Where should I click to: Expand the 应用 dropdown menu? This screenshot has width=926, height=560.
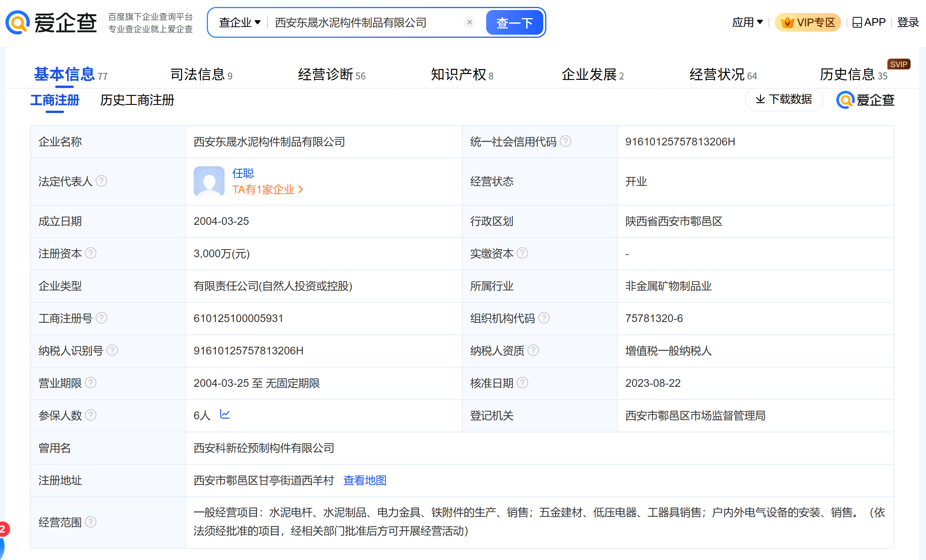point(747,22)
